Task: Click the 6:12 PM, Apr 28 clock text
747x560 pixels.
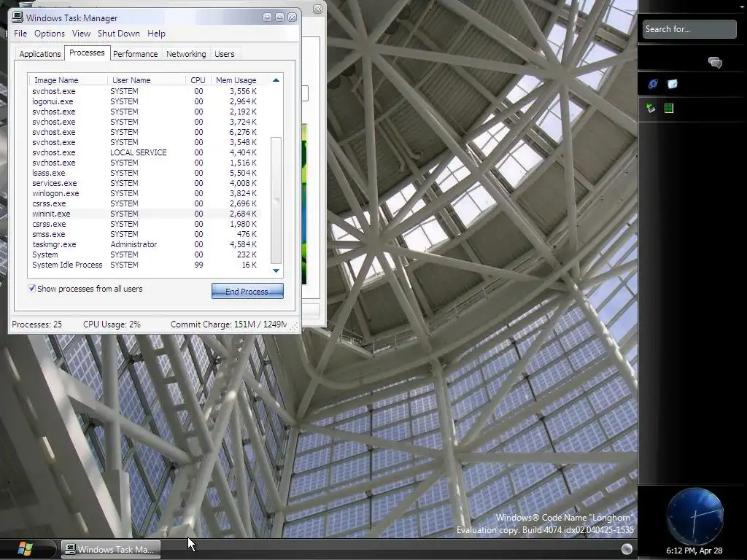Action: tap(694, 551)
